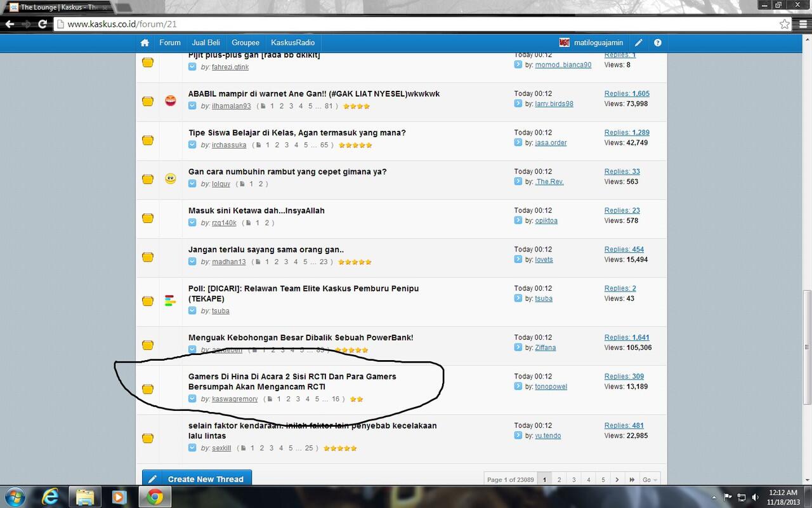Click Create New Thread button
This screenshot has height=508, width=812.
197,479
